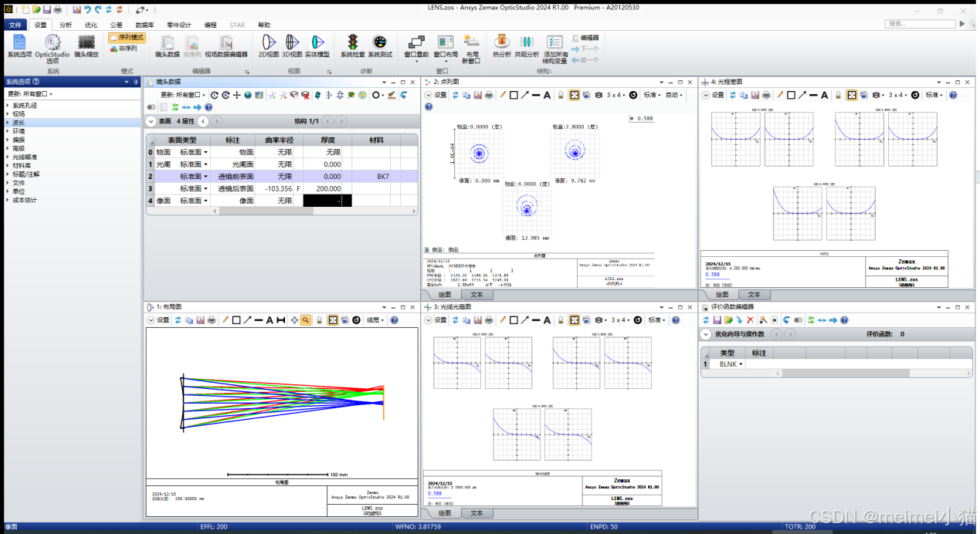Viewport: 980px width, 534px height.
Task: Run 系统检查 traffic light icon
Action: pyautogui.click(x=352, y=46)
